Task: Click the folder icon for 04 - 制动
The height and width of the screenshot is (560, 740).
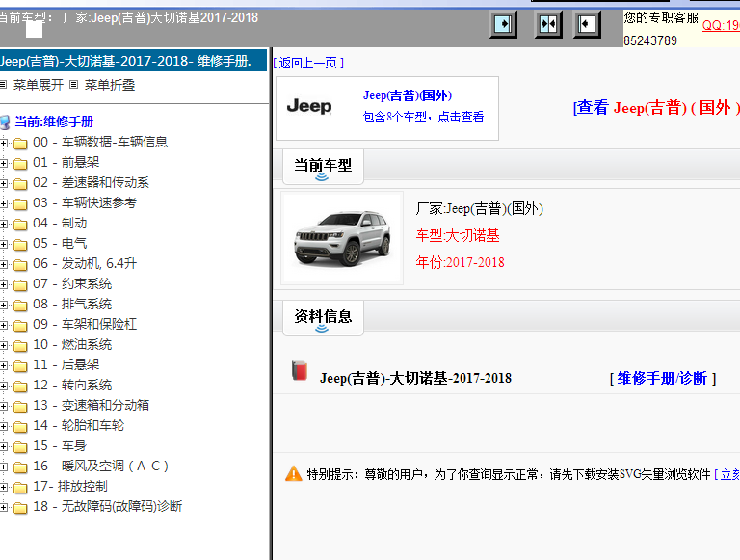Action: pos(20,224)
